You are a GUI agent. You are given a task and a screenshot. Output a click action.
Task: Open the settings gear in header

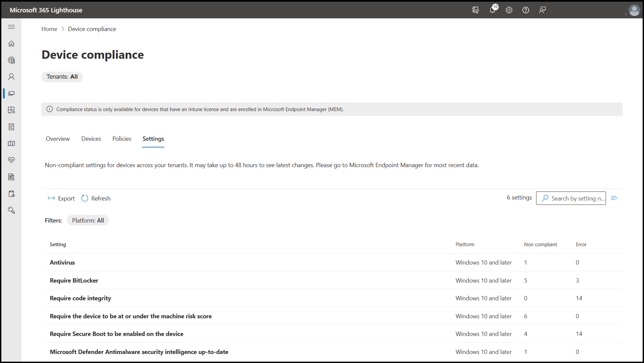[x=509, y=10]
